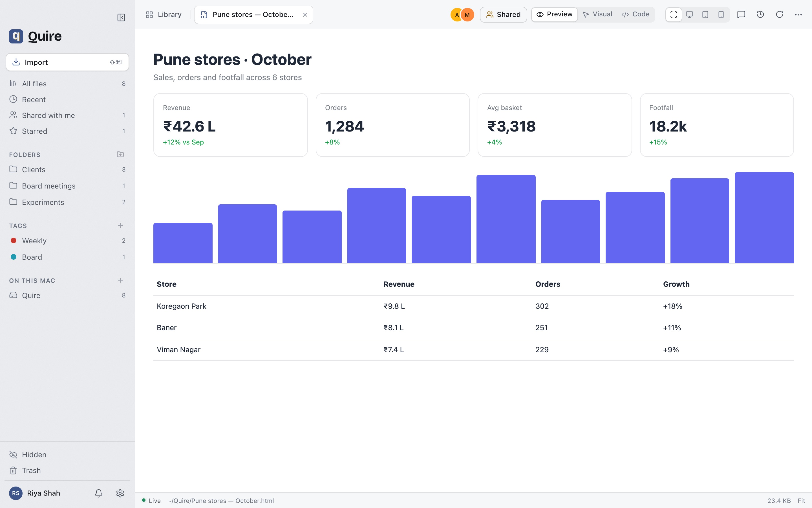Open the Clients folder
812x508 pixels.
click(67, 169)
